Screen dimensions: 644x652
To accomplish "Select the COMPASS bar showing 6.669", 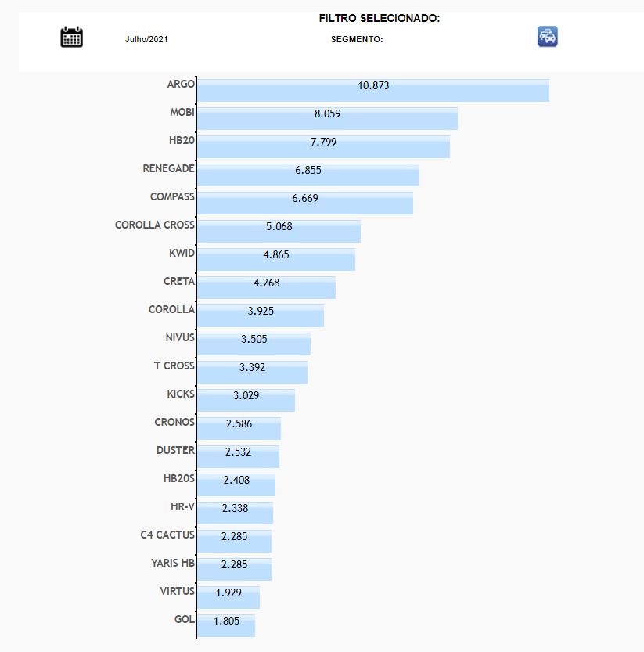I will 304,203.
